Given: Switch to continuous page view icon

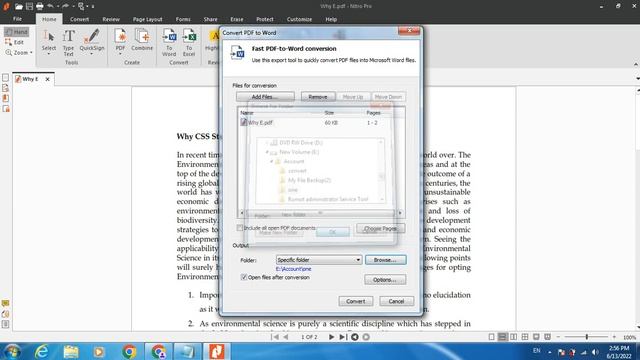Looking at the screenshot, I should [502, 337].
